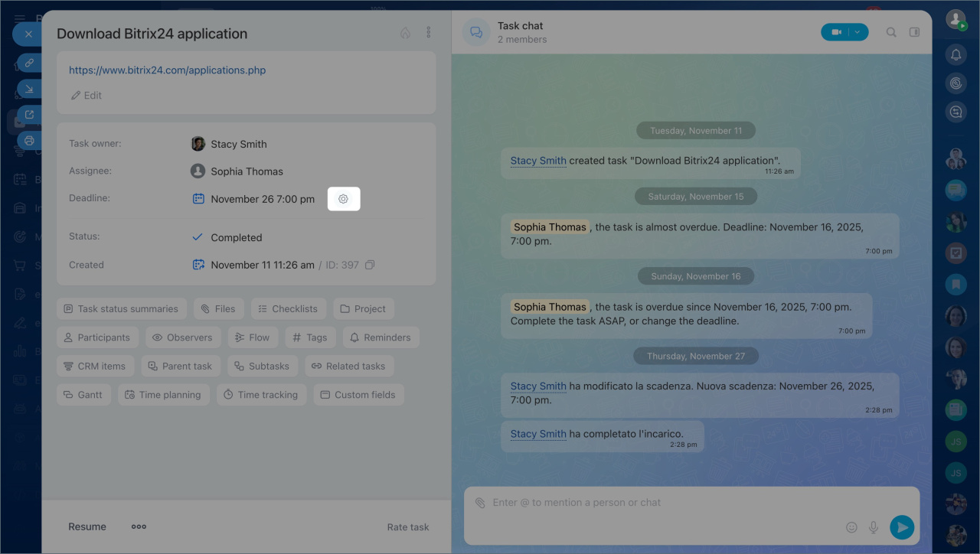Open the Observers section chip
This screenshot has width=980, height=554.
pos(182,337)
